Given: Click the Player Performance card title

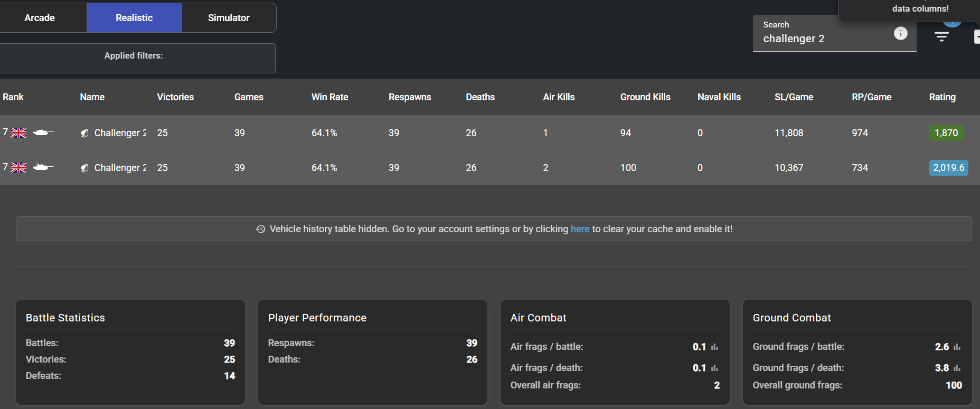Looking at the screenshot, I should click(317, 318).
